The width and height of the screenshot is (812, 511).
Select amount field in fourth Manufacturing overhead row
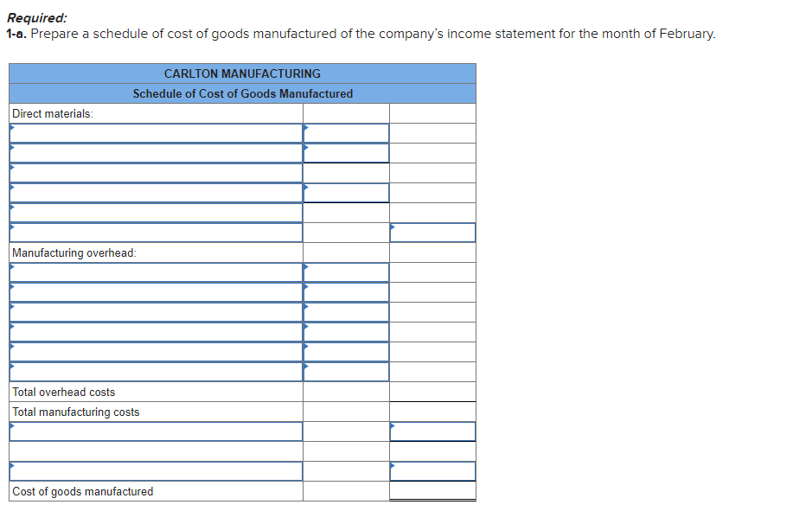346,332
